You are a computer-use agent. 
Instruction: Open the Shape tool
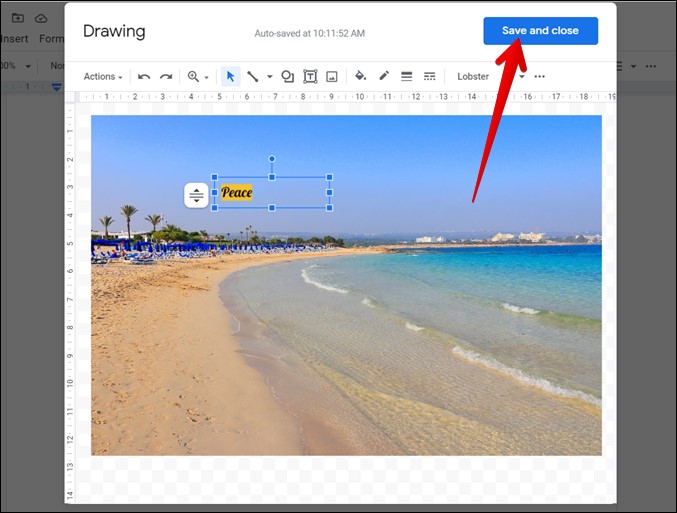click(x=288, y=77)
